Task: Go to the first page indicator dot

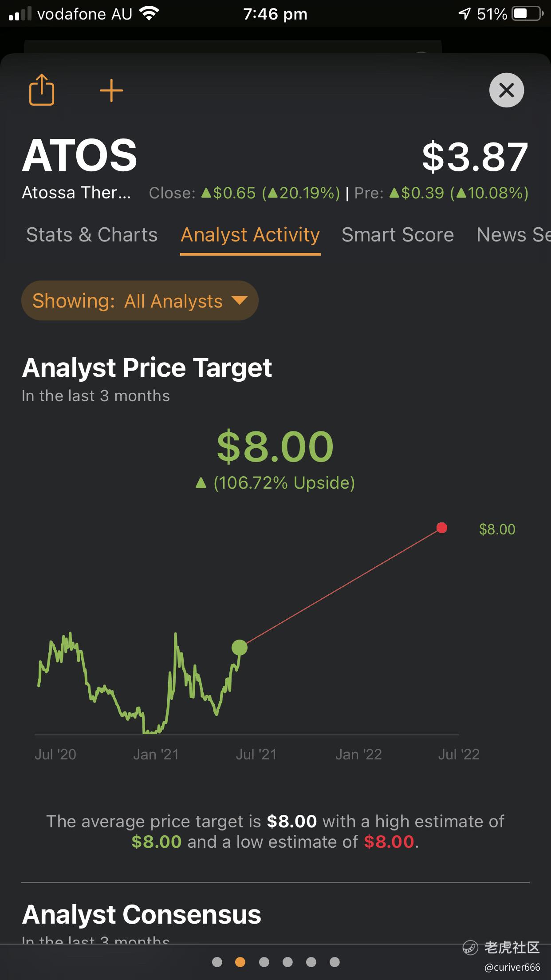Action: tap(217, 962)
